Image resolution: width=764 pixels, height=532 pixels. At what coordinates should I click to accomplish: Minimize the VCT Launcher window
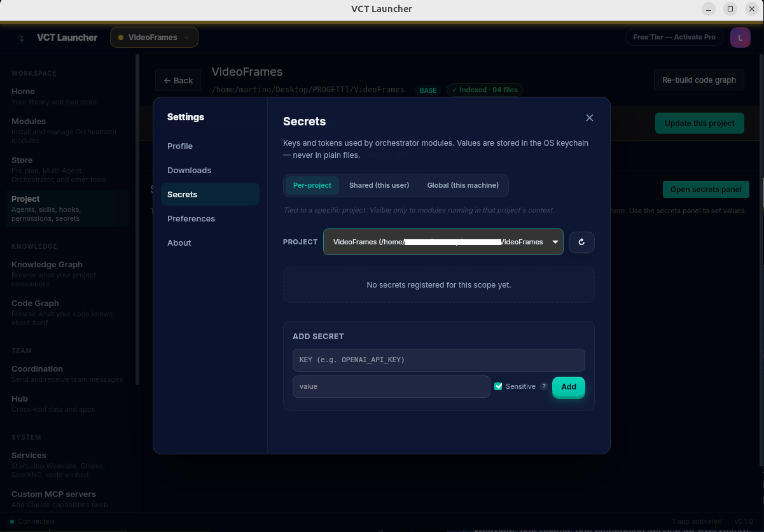[709, 9]
